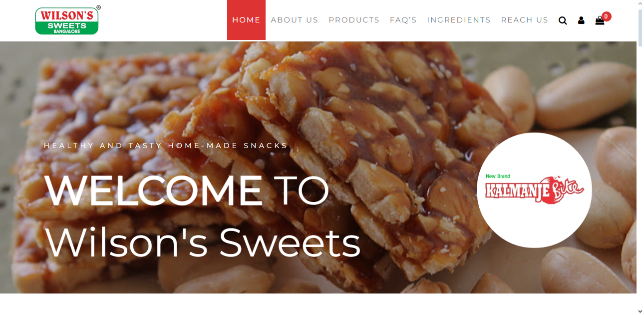Navigate to the INGREDIENTS page
Viewport: 644px width, 315px height.
[x=459, y=20]
